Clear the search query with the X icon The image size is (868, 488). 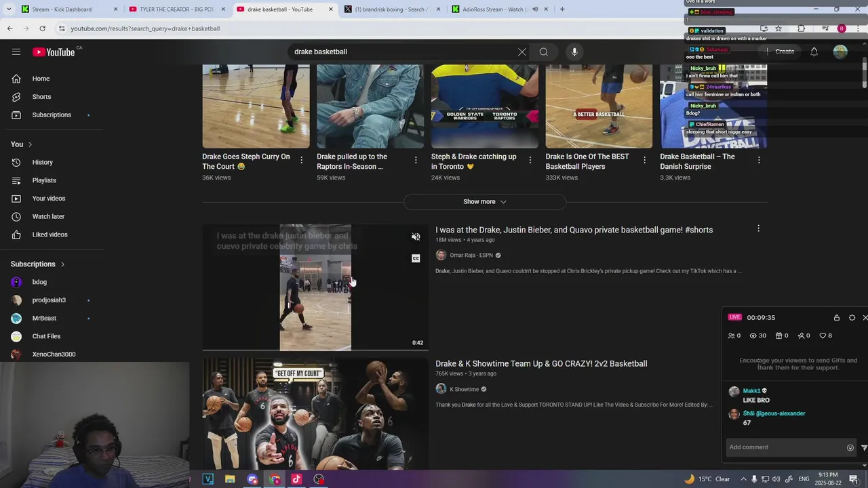522,52
